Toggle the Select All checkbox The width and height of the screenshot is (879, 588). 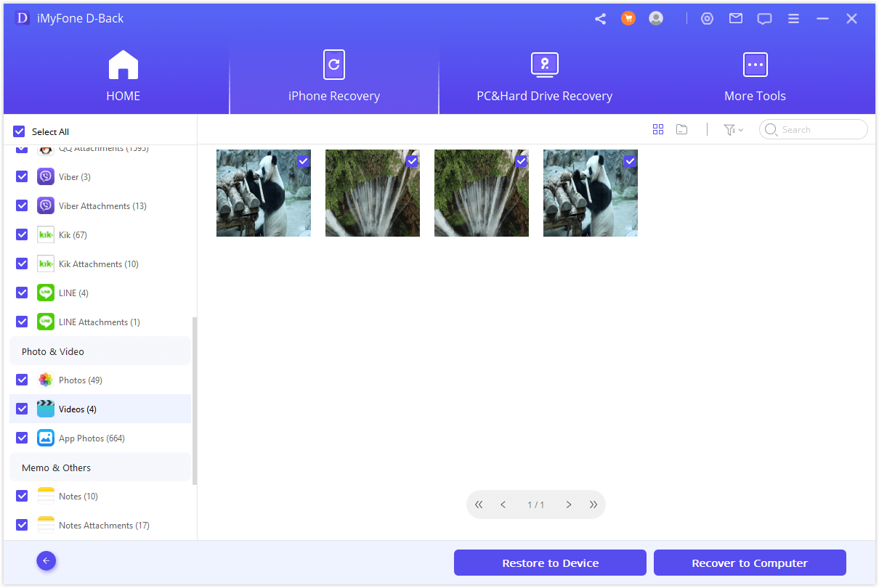(x=20, y=131)
